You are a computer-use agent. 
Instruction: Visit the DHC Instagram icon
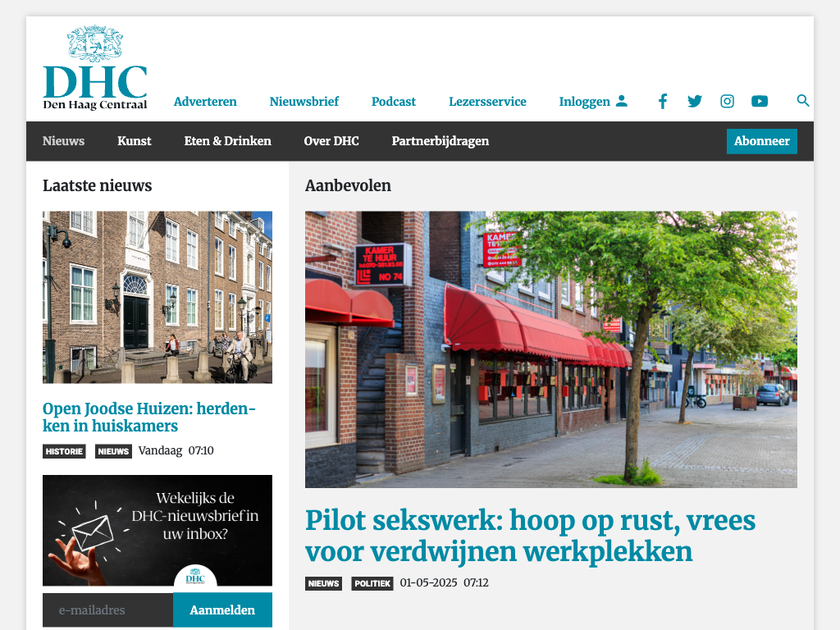click(727, 102)
